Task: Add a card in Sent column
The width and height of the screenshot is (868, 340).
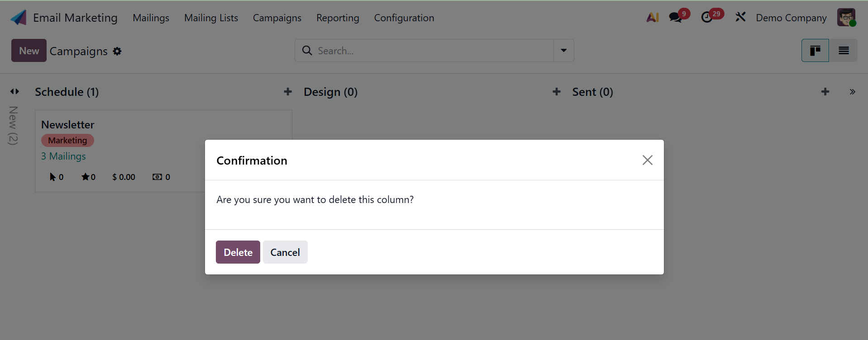Action: (825, 92)
